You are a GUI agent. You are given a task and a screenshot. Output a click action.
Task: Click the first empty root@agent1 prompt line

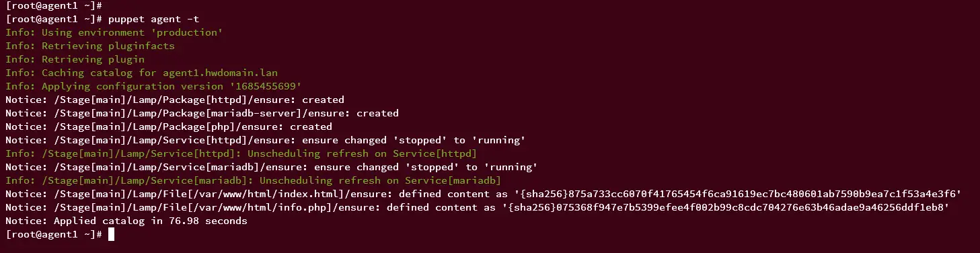pos(54,5)
